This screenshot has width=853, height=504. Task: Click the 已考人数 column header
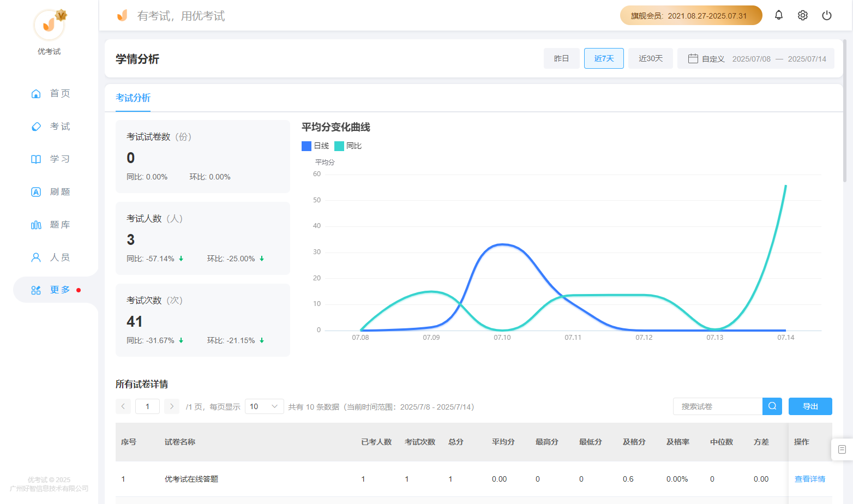(x=376, y=442)
